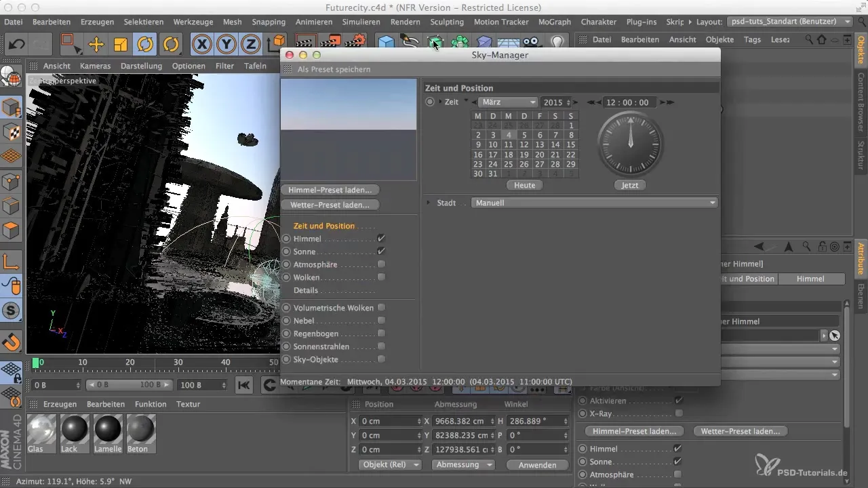868x488 pixels.
Task: Enable the Sky-Objekte checkbox
Action: point(382,359)
